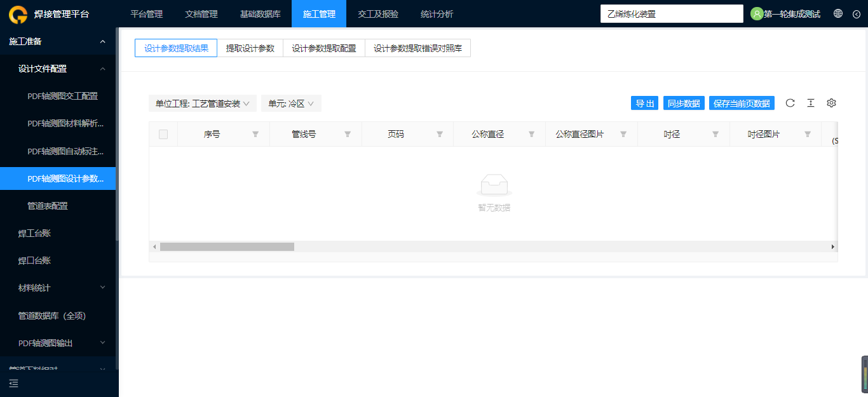Screen dimensions: 868x397
Task: Open the 基础数据库 top menu
Action: (x=260, y=14)
